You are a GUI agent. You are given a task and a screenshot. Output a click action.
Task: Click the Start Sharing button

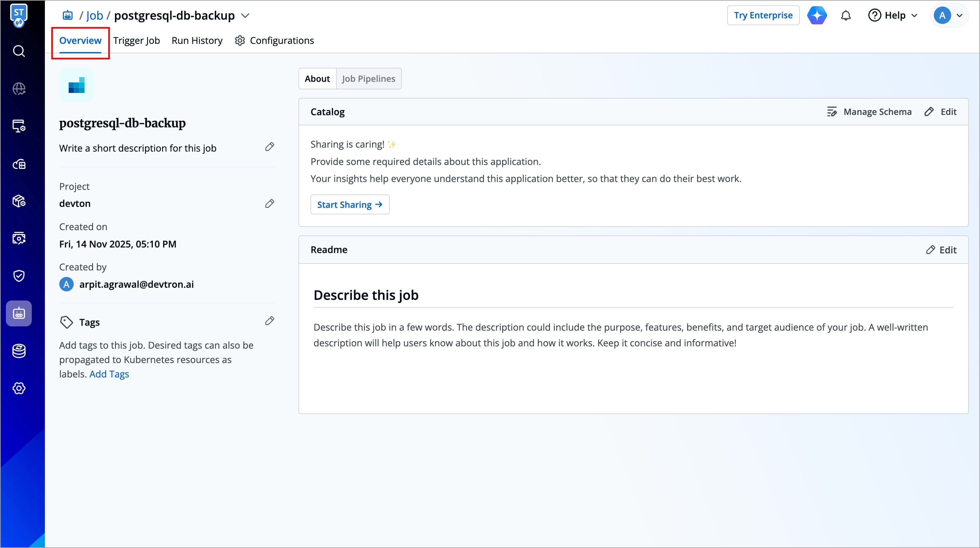pos(349,205)
